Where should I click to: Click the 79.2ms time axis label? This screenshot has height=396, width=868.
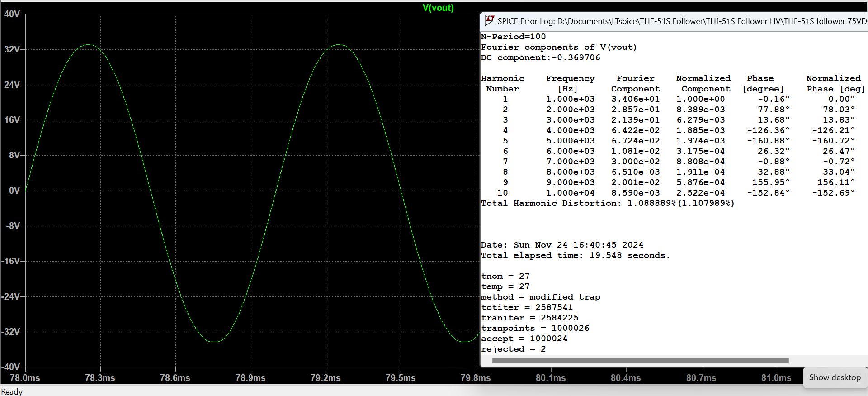click(x=325, y=378)
